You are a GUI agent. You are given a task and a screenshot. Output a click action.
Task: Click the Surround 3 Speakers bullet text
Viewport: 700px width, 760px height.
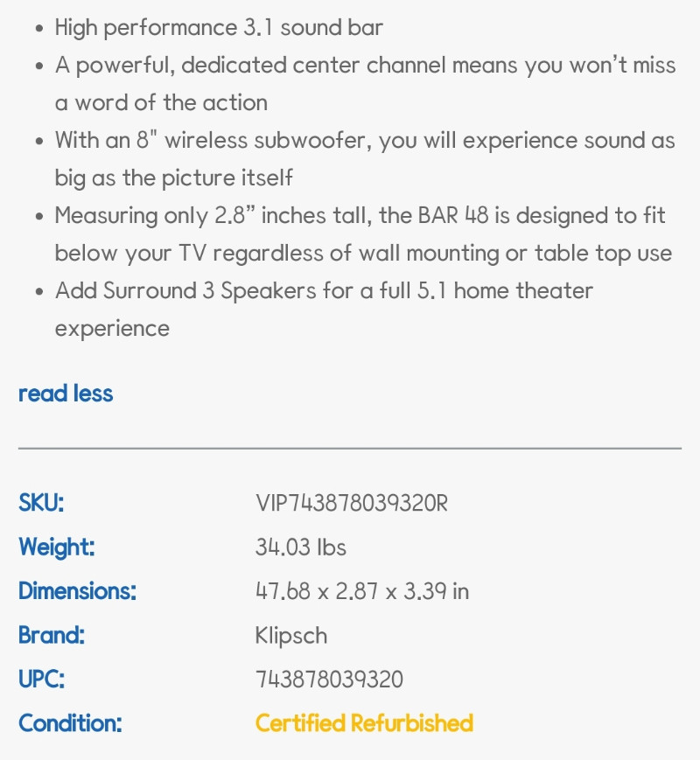pos(324,310)
